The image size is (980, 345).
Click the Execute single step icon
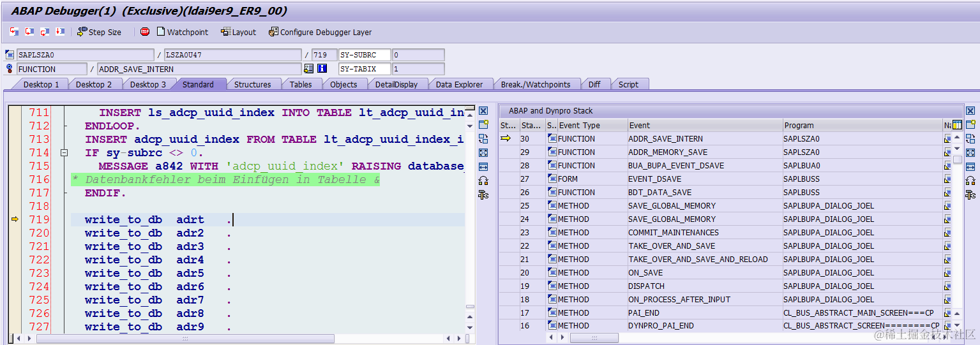pos(29,31)
